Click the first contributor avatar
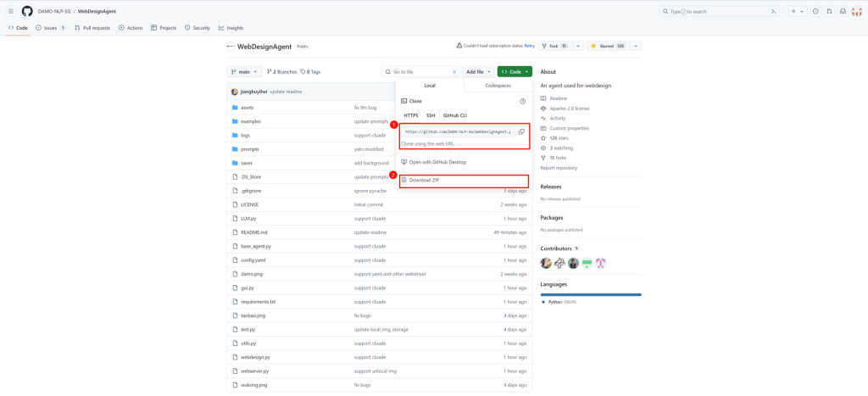This screenshot has height=396, width=868. (x=546, y=263)
